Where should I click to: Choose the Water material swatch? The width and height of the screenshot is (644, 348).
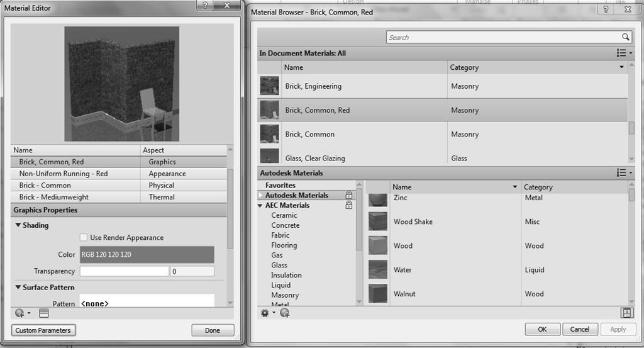click(377, 269)
